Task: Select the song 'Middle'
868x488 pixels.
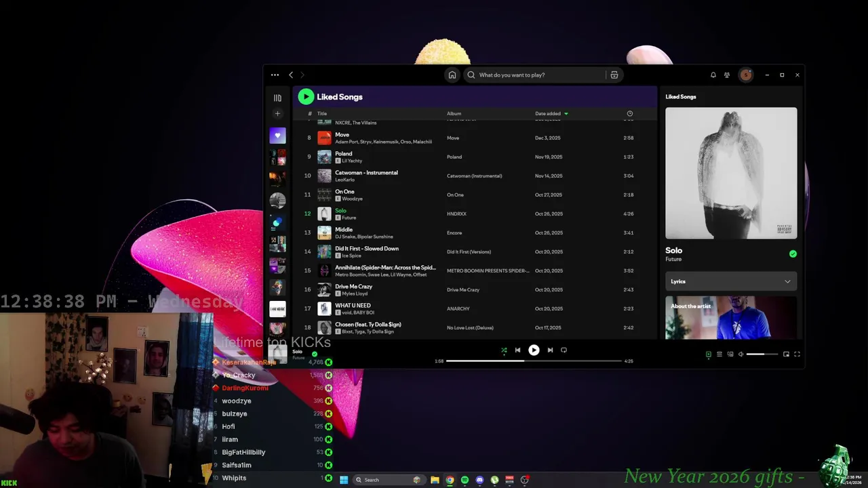Action: (x=344, y=229)
